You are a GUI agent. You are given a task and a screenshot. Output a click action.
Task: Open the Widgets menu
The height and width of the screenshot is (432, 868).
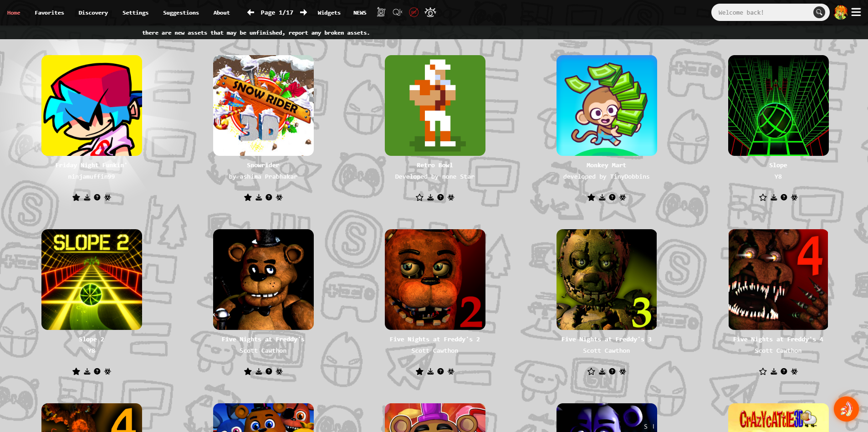(329, 13)
